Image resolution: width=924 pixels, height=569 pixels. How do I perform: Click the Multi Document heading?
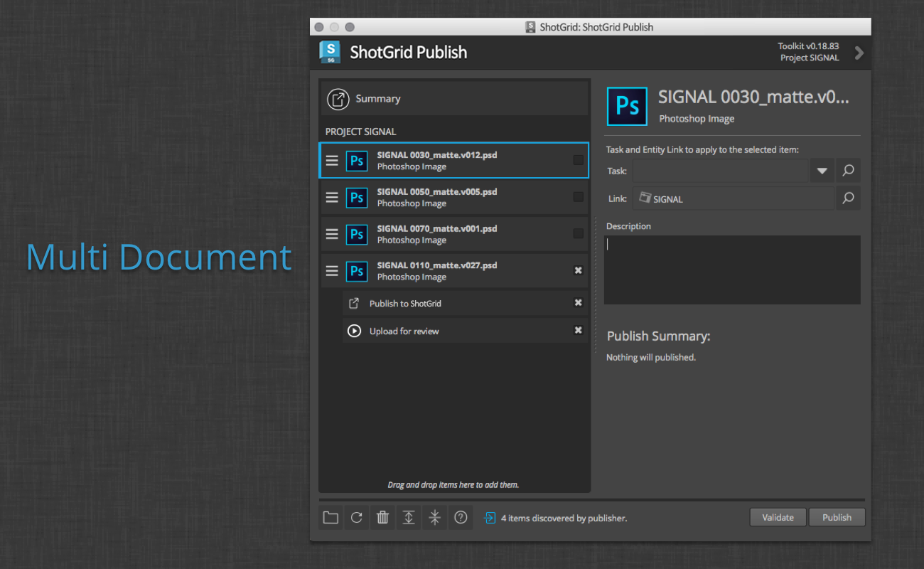click(159, 257)
